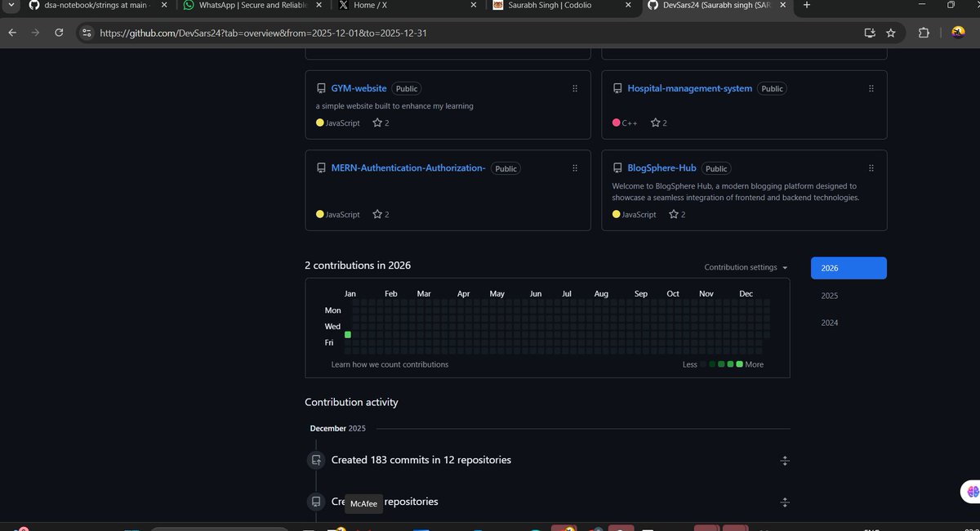The image size is (980, 531).
Task: Click the green contribution cell in January
Action: click(x=348, y=335)
